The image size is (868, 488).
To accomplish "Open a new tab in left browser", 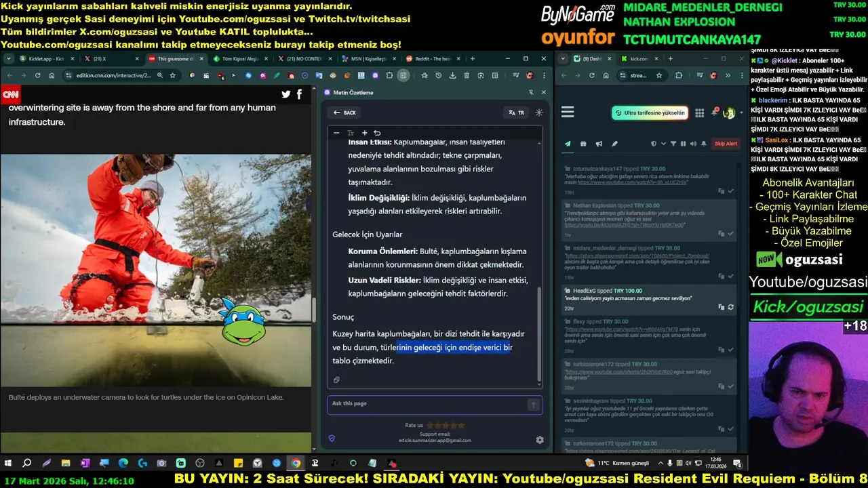I will tap(473, 59).
